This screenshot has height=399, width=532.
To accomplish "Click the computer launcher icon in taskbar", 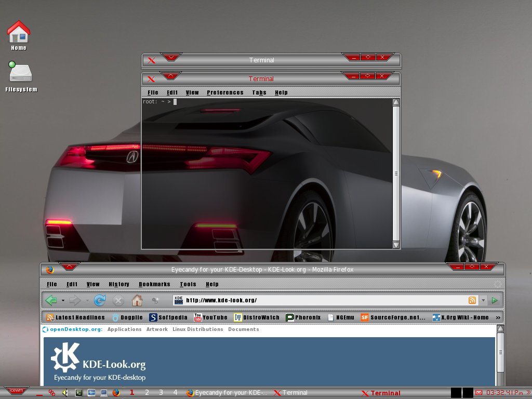I will tap(104, 393).
